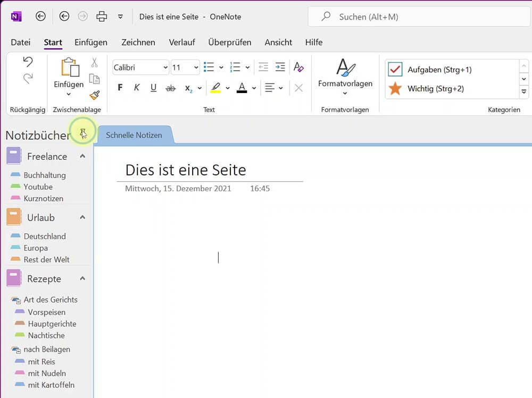The image size is (532, 398).
Task: Open the Buchhaltung section
Action: tap(45, 175)
